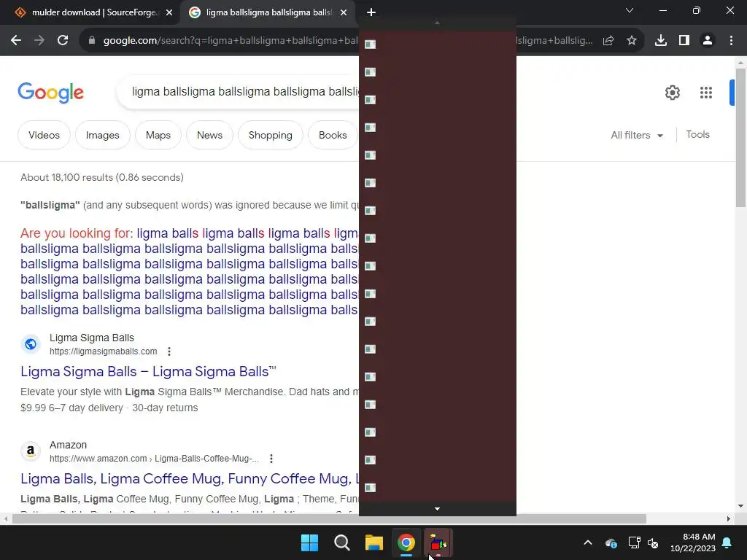Click down arrow below dark window list

[438, 509]
